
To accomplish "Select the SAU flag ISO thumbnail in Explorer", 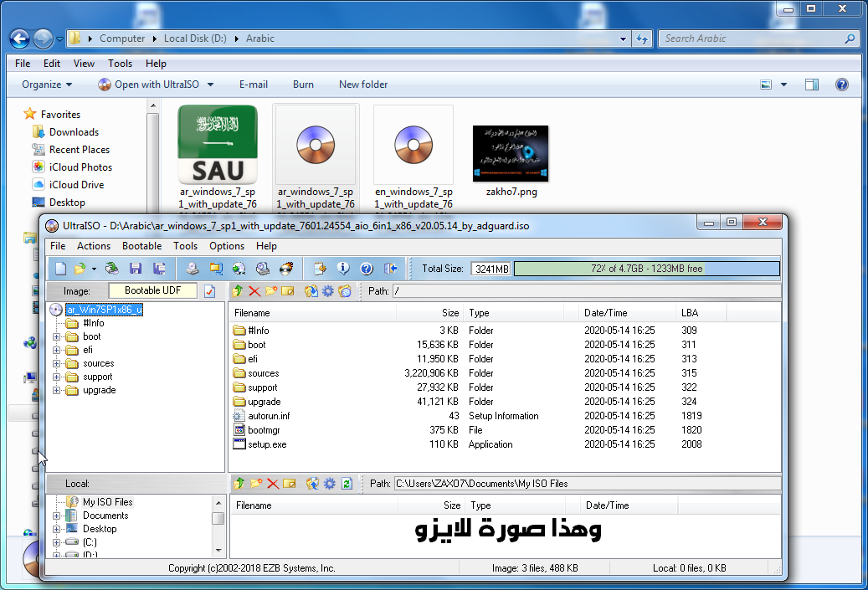I will tap(218, 145).
